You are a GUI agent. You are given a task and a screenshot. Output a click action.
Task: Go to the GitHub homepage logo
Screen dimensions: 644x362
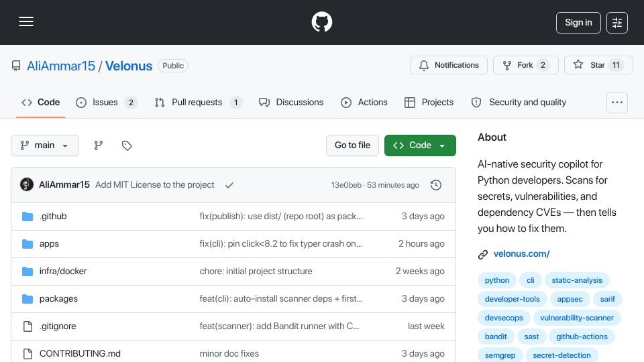[x=321, y=21]
